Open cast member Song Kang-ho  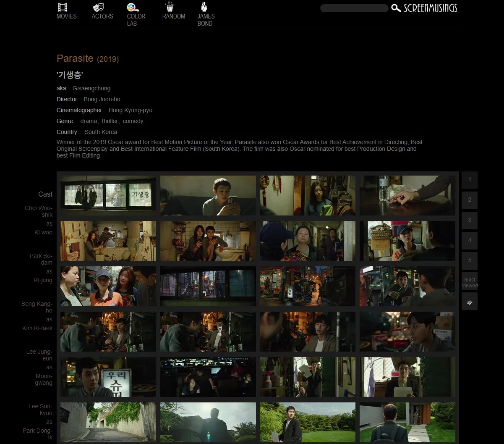(37, 307)
